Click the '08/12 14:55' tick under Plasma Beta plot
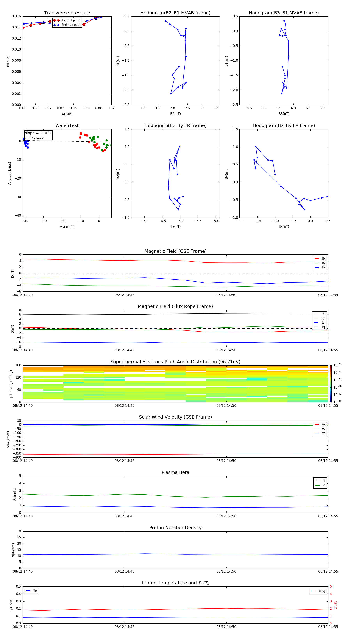This screenshot has height=644, width=351. click(x=328, y=516)
